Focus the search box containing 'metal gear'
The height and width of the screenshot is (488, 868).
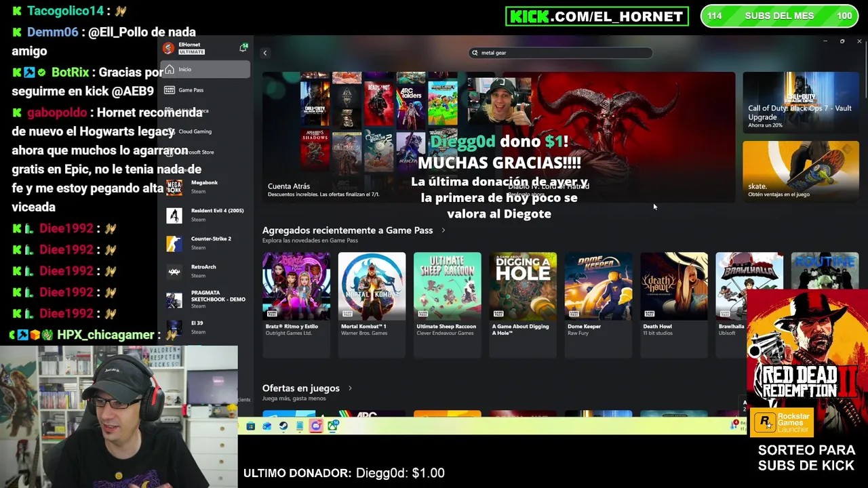point(561,53)
